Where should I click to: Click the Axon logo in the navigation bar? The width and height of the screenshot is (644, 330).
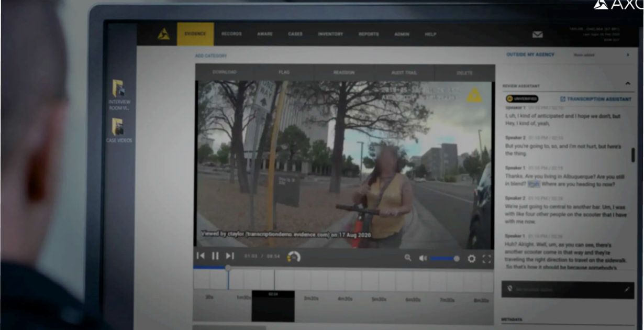tap(163, 33)
